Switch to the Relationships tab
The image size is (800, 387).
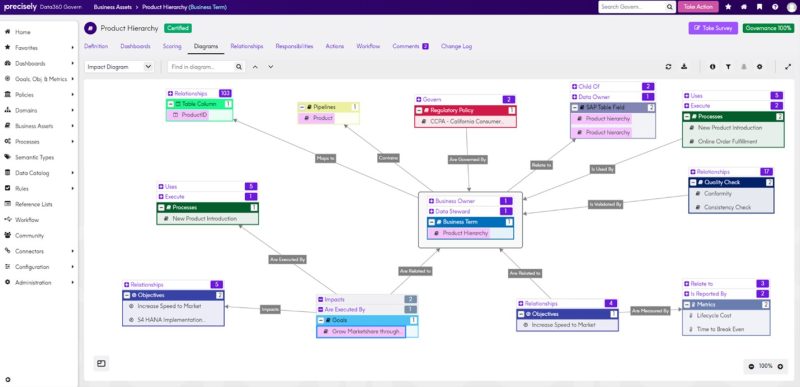tap(246, 46)
